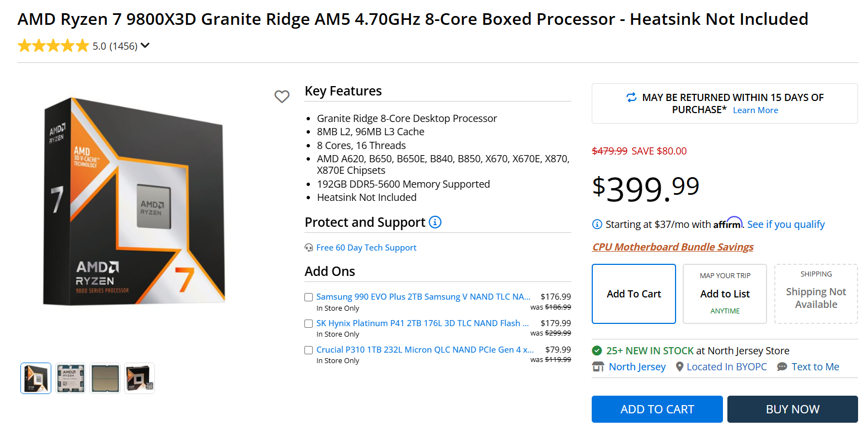
Task: Expand the review rating dropdown chevron
Action: coord(144,46)
